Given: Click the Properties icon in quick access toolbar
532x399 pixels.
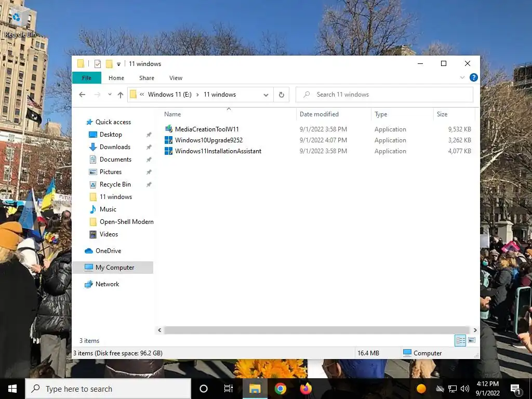Looking at the screenshot, I should point(97,63).
